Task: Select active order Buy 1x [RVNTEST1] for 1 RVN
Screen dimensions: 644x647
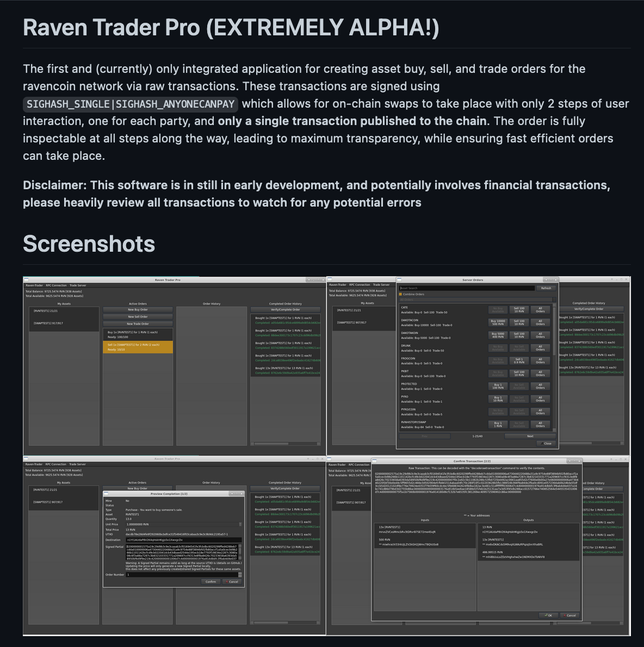Action: (138, 334)
